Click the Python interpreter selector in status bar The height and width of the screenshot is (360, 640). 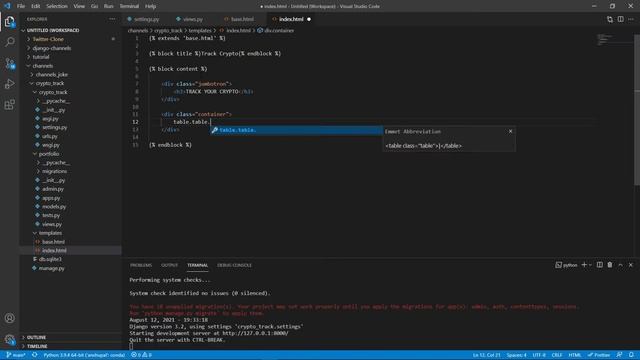(x=84, y=355)
